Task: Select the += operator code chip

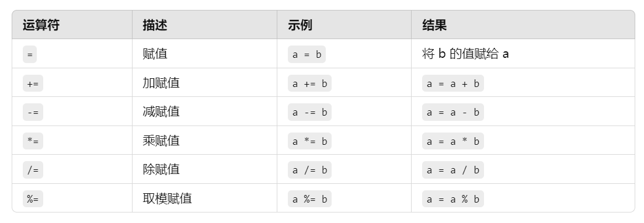Action: (x=33, y=83)
